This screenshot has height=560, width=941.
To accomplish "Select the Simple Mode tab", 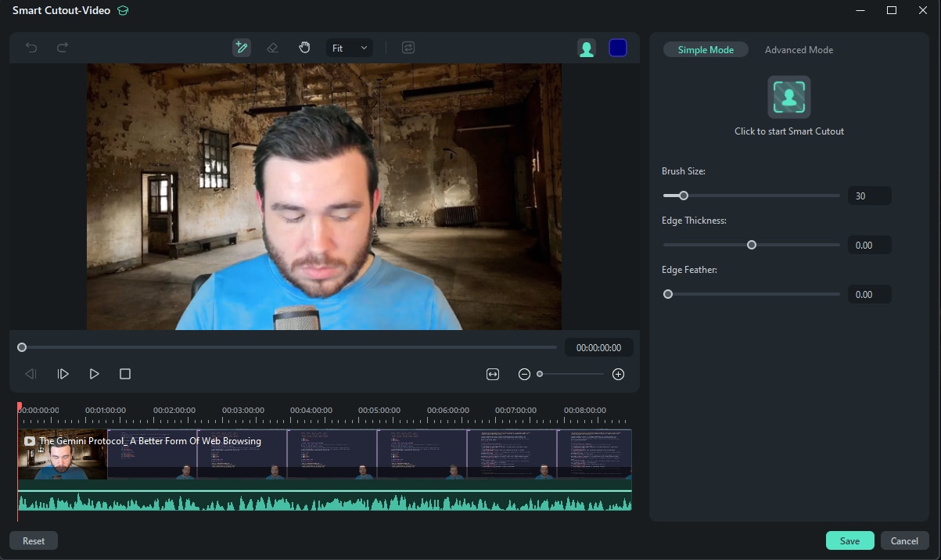I will click(705, 49).
